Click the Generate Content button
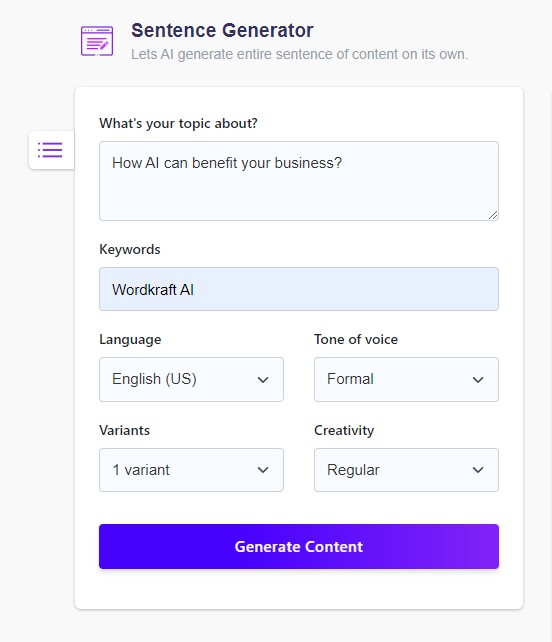This screenshot has width=552, height=642. (x=299, y=547)
